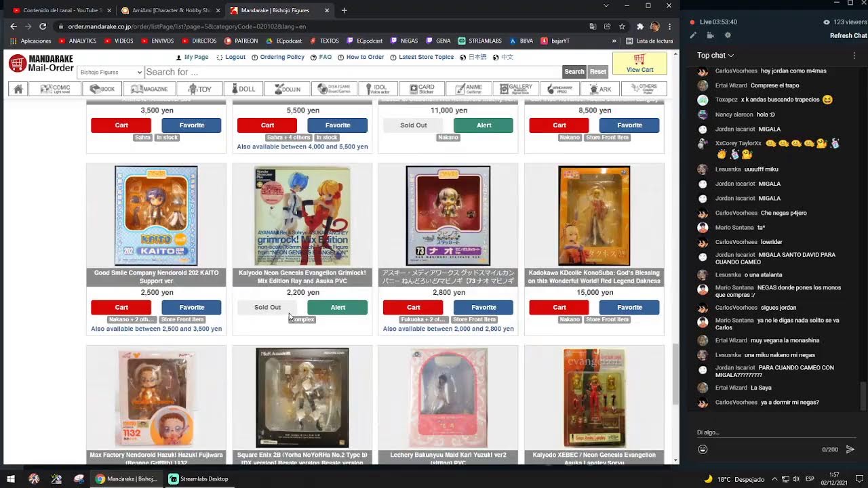This screenshot has width=868, height=488.
Task: Open the IDOL category
Action: tap(377, 89)
